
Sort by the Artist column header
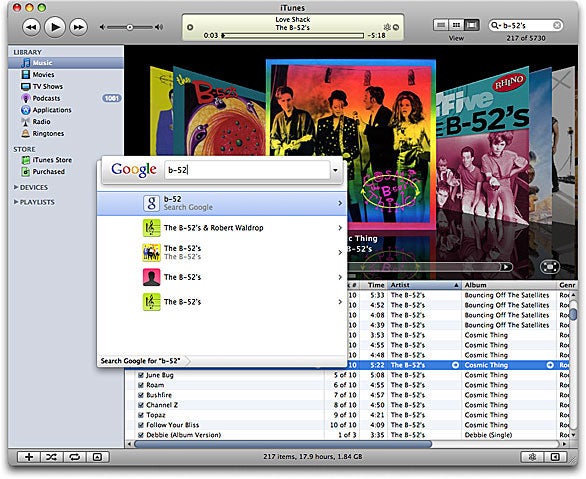tap(425, 285)
